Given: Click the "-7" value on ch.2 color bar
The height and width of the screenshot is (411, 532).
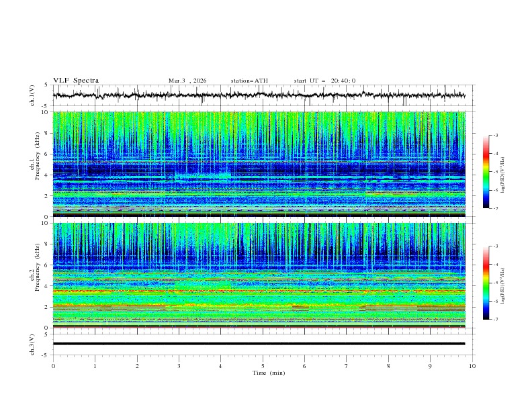Looking at the screenshot, I should (x=495, y=319).
